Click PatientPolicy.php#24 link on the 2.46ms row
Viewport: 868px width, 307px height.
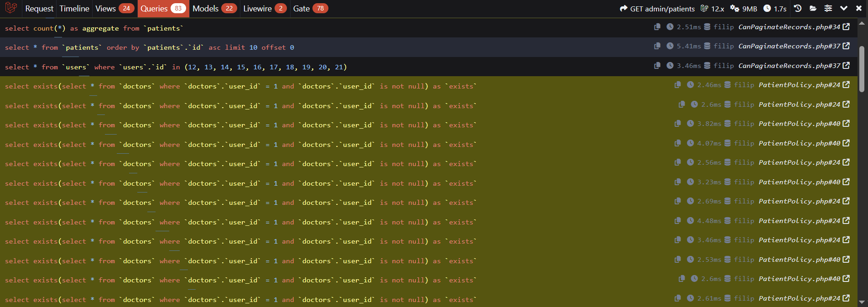pyautogui.click(x=799, y=85)
